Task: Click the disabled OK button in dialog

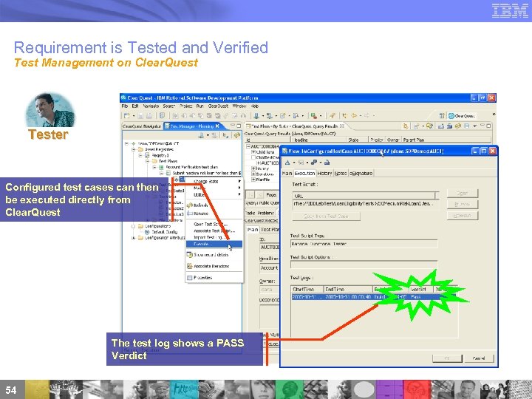Action: coord(447,358)
